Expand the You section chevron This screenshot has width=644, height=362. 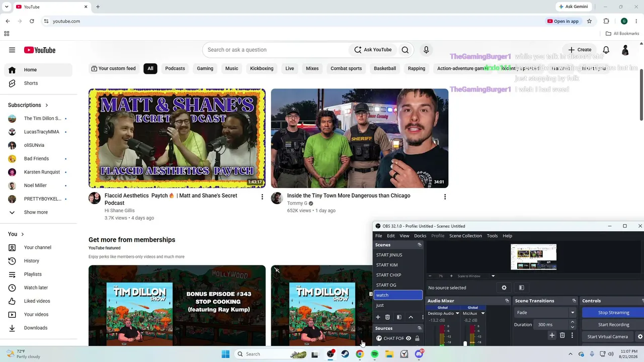[x=23, y=234]
